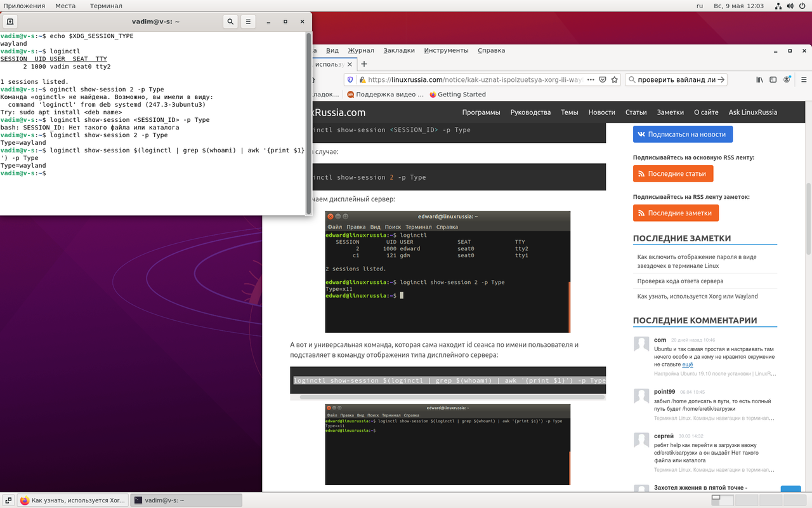The width and height of the screenshot is (812, 508).
Task: Click the search go arrow in Firefox
Action: [721, 80]
